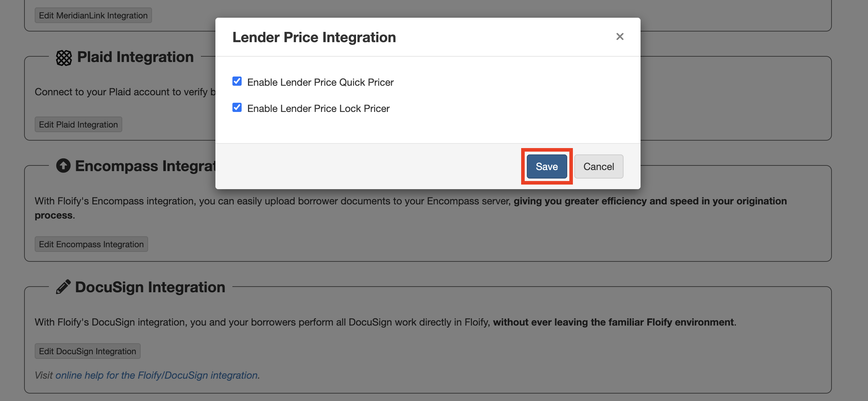This screenshot has width=868, height=401.
Task: Click the DocuSign Integration section heading
Action: [150, 287]
